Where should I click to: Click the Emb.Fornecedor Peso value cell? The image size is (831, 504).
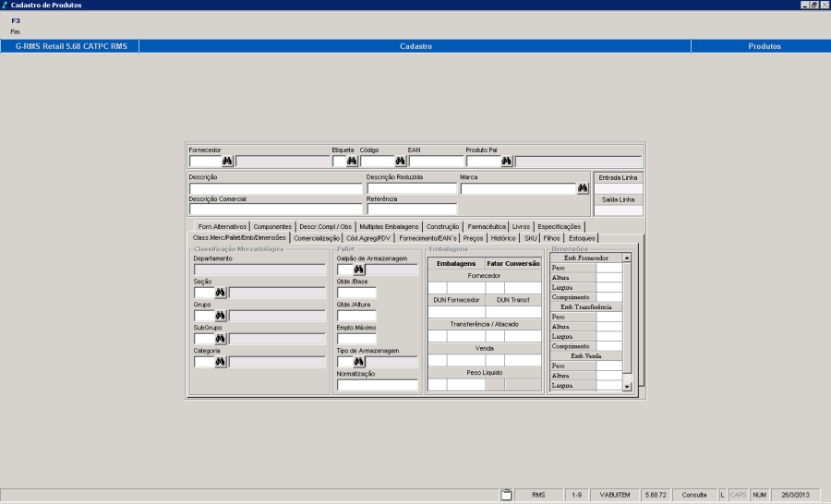coord(609,269)
